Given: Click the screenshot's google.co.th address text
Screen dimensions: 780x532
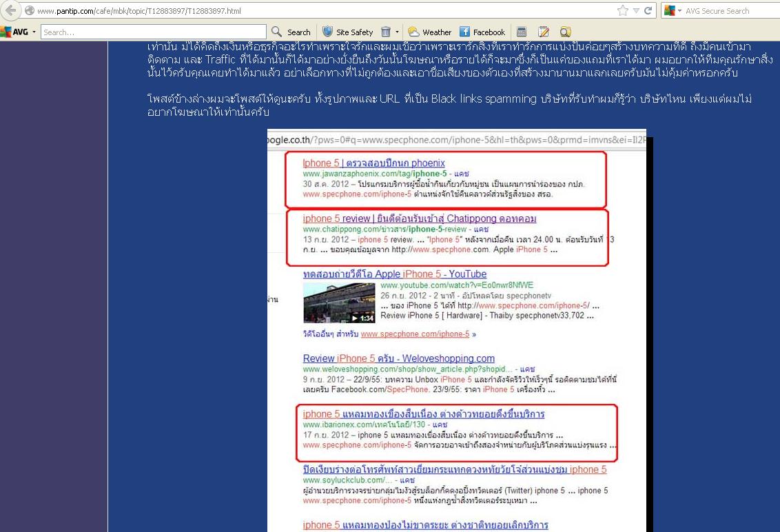Looking at the screenshot, I should click(x=457, y=140).
